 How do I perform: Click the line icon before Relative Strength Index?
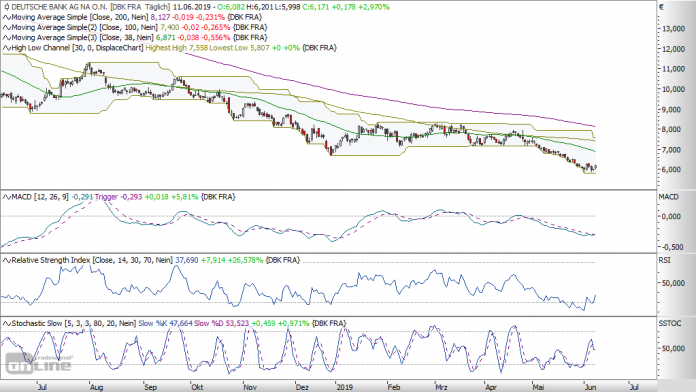click(7, 260)
